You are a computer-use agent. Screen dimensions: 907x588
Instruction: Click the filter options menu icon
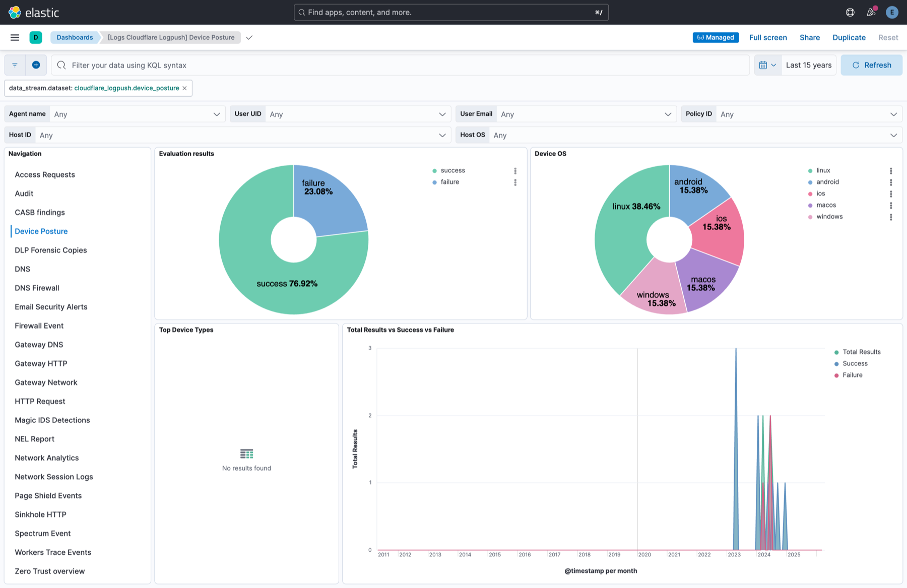tap(15, 65)
